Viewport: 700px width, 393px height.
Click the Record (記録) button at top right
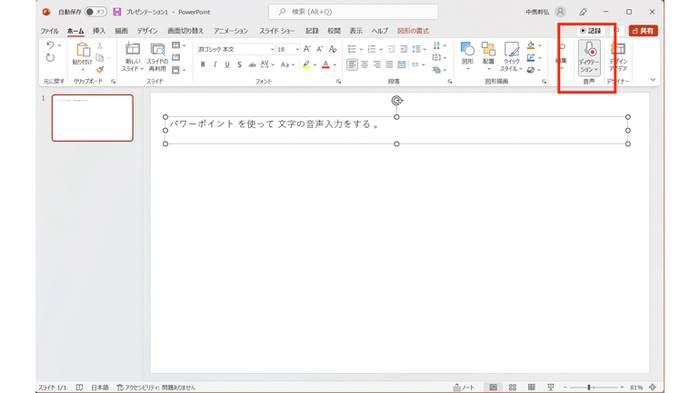pos(590,31)
